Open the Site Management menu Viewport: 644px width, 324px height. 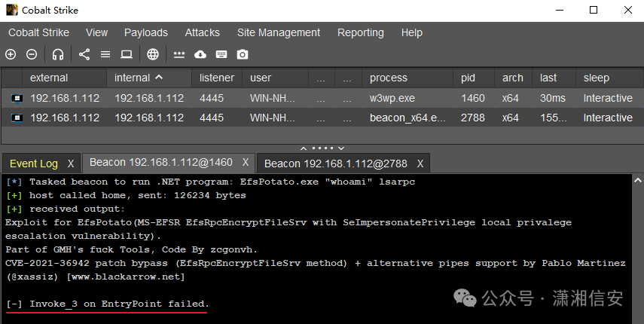pyautogui.click(x=279, y=32)
